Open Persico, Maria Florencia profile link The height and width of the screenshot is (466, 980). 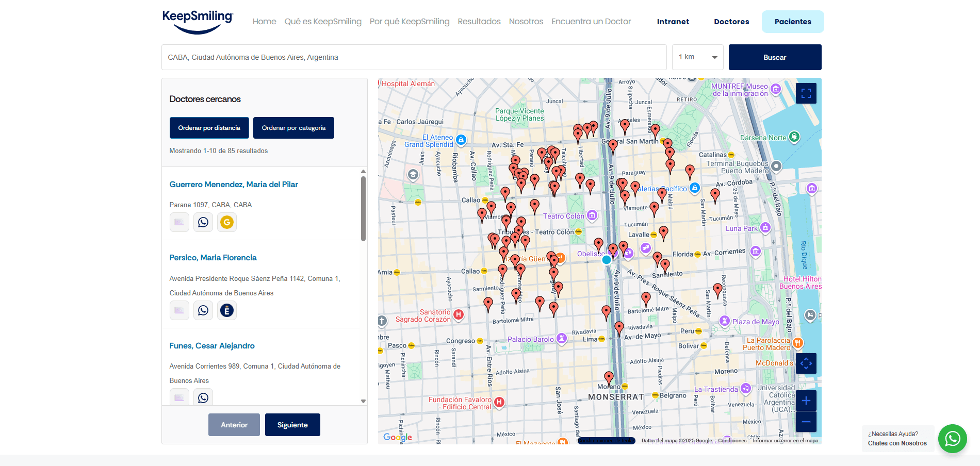pos(213,258)
